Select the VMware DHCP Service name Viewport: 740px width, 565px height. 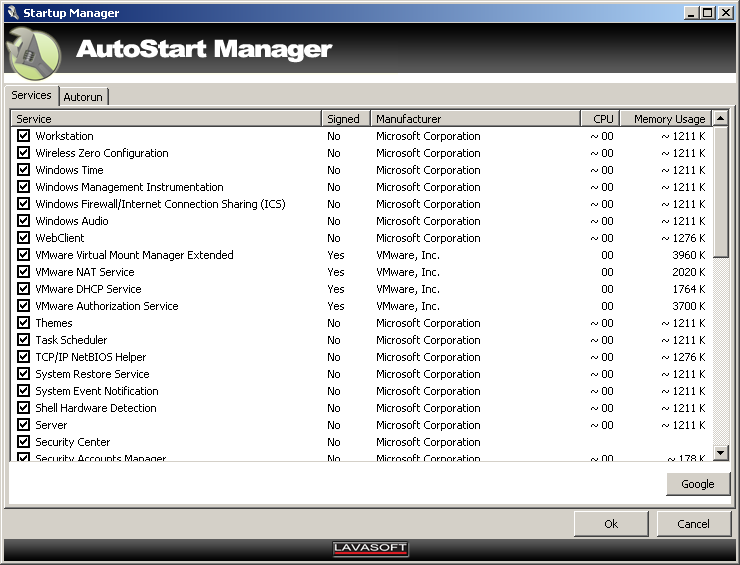pos(88,289)
